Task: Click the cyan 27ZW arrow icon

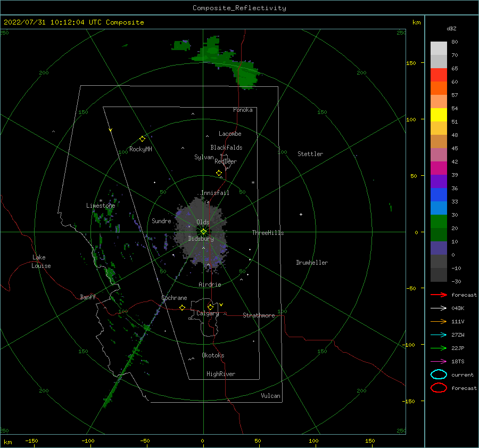Action: [x=439, y=335]
